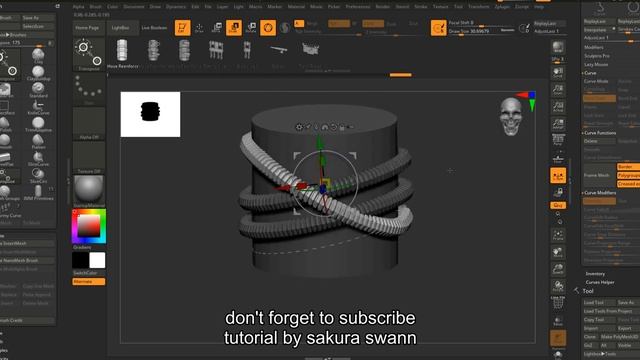Open the Alpha Off selector
The height and width of the screenshot is (360, 640).
89,124
